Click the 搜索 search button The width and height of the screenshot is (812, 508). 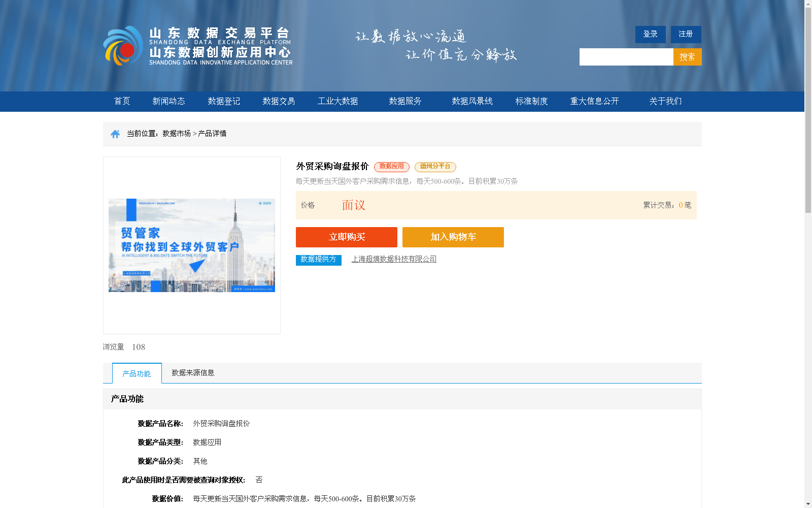point(687,57)
